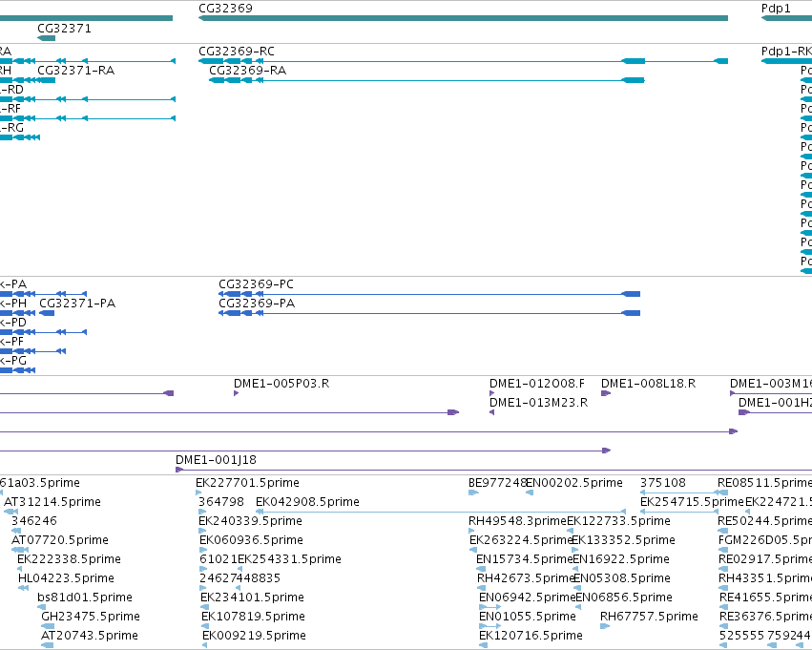812x650 pixels.
Task: Click the 'EK263224.5prime' EST label
Action: [x=521, y=540]
